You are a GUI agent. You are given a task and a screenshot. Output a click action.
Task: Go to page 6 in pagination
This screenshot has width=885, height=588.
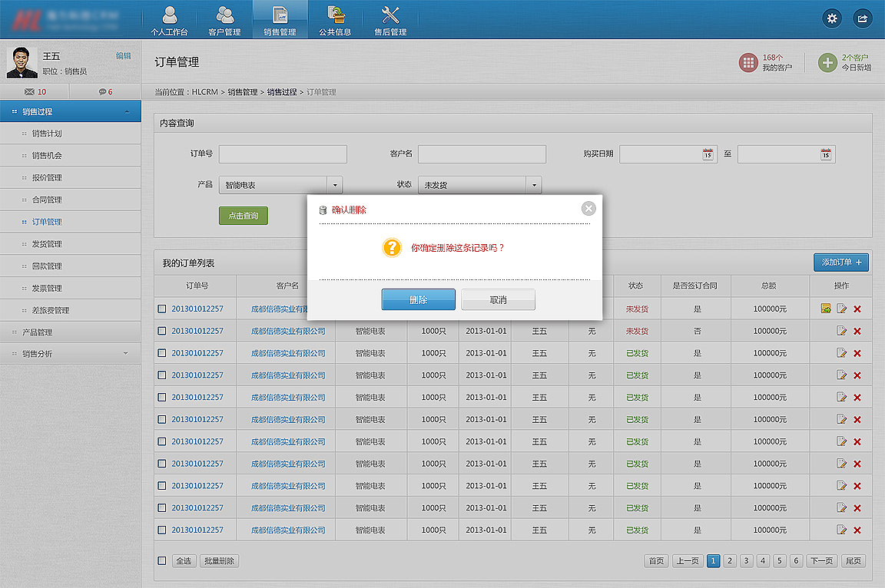pos(796,561)
